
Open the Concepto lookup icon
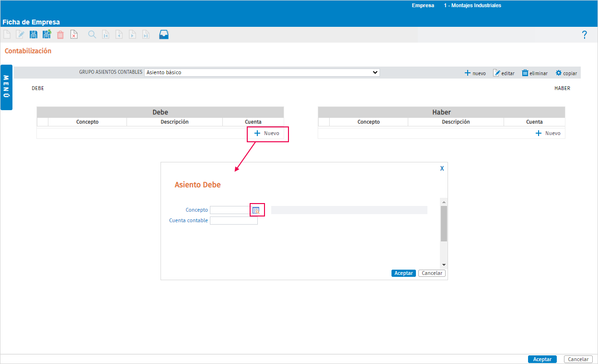pos(256,210)
